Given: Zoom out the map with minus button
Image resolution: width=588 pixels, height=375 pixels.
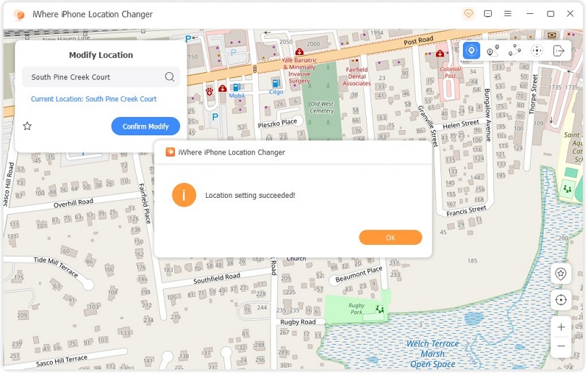Looking at the screenshot, I should pyautogui.click(x=561, y=346).
